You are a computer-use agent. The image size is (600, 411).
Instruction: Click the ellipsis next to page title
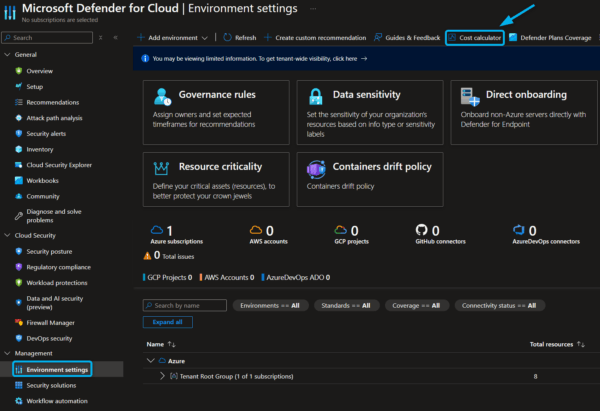[313, 9]
